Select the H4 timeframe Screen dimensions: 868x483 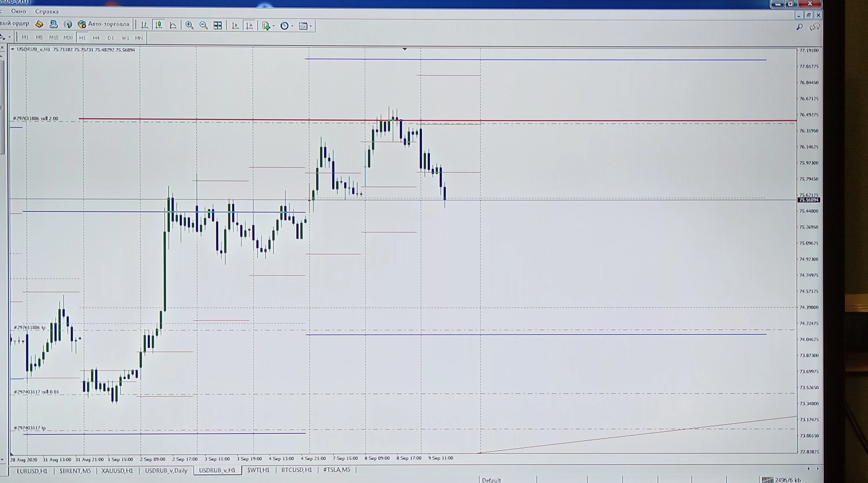96,38
